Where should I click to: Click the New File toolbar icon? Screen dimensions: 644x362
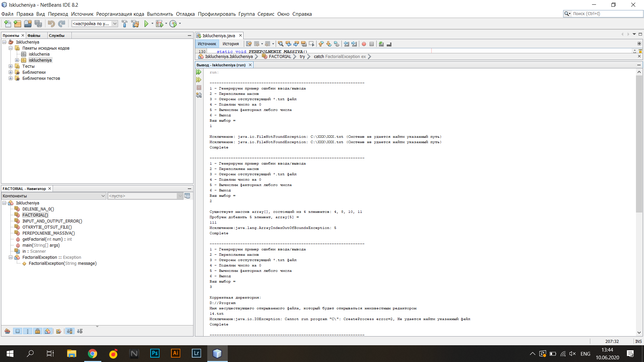click(x=7, y=24)
